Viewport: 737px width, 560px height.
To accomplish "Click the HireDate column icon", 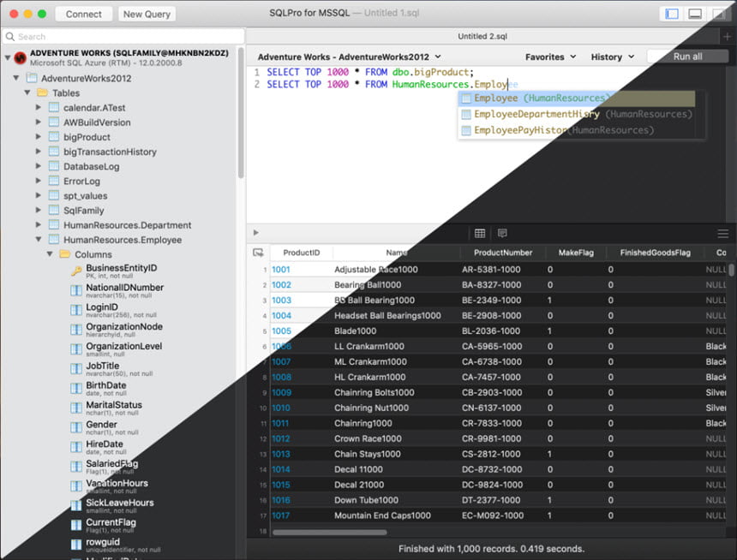I will 76,447.
